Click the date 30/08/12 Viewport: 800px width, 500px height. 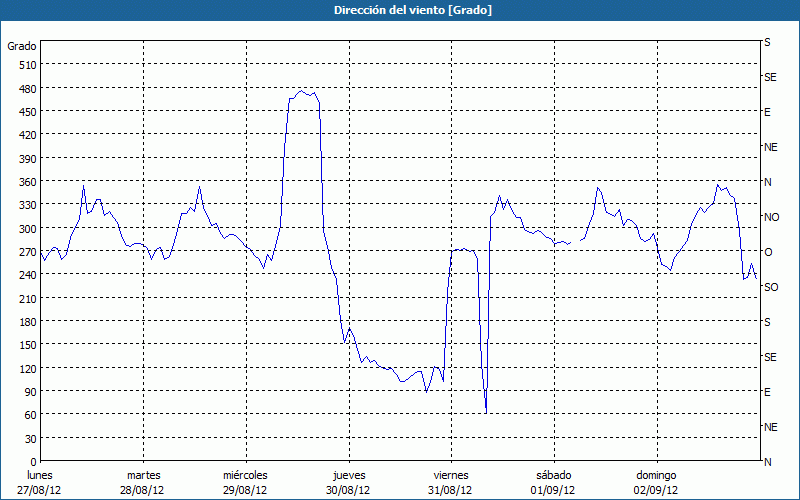[348, 490]
